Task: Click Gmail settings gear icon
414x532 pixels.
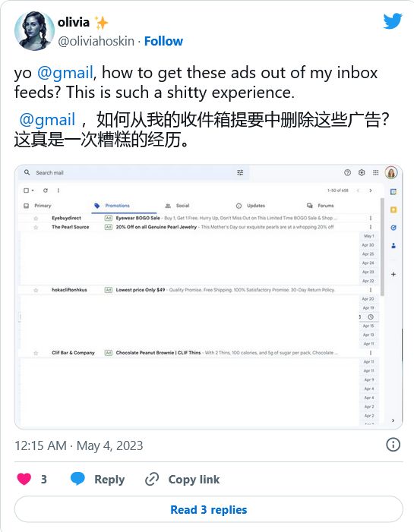Action: (362, 172)
